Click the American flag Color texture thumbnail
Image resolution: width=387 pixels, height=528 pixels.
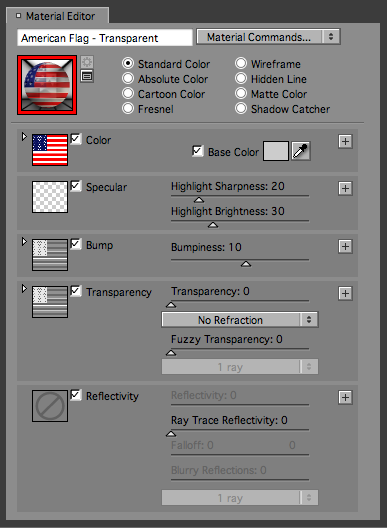[50, 150]
